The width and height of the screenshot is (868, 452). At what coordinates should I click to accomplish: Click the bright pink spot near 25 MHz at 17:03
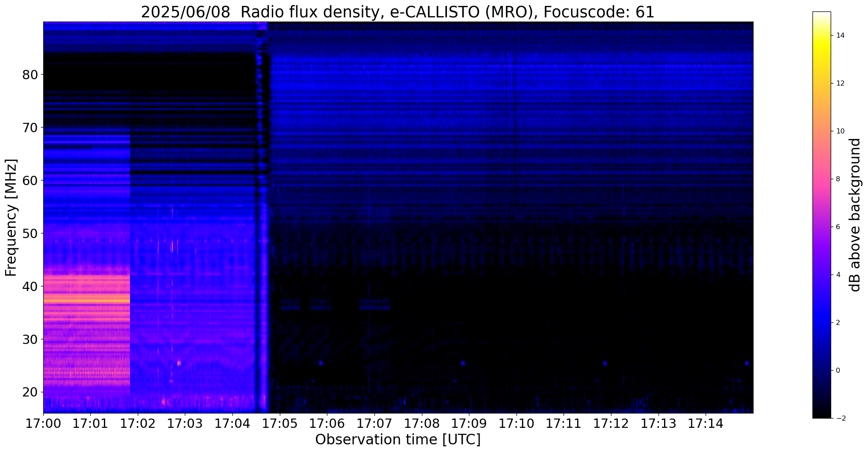pos(179,363)
